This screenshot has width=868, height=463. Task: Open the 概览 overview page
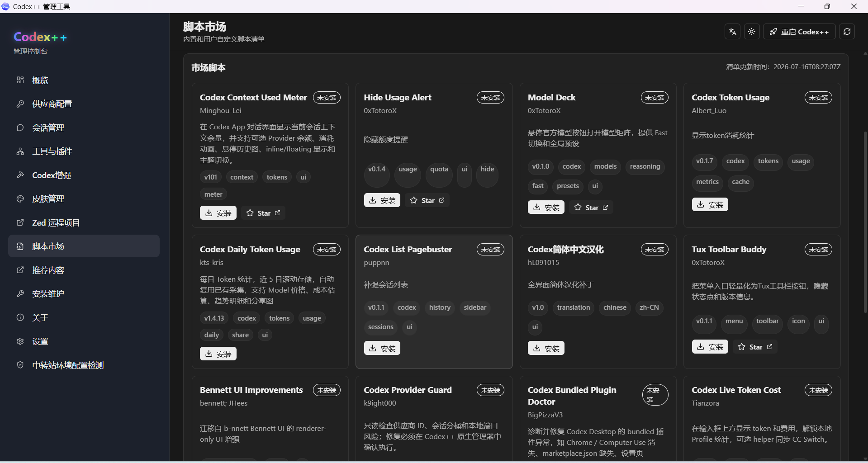point(84,80)
